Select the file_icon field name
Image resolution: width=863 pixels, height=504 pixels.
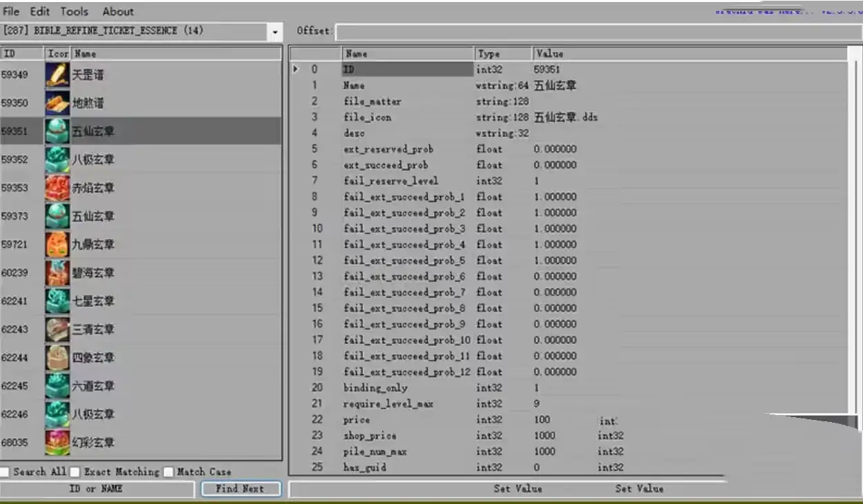pyautogui.click(x=367, y=117)
